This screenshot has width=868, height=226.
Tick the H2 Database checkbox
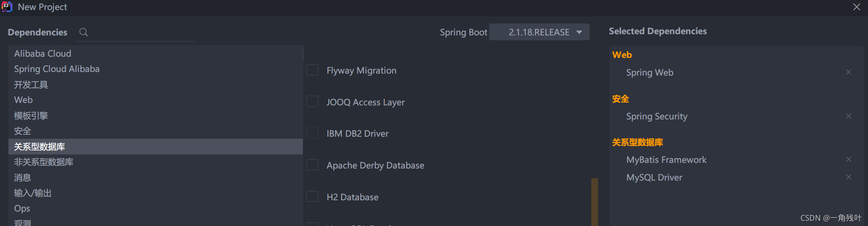[x=313, y=197]
